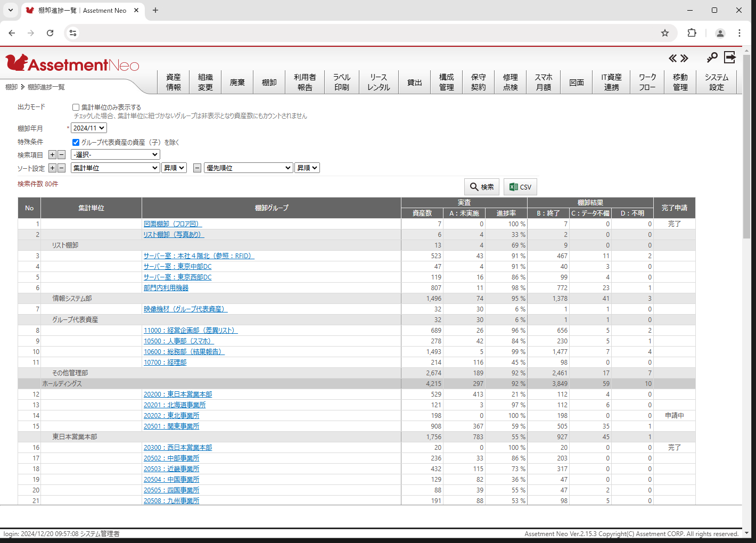Viewport: 756px width, 543px height.
Task: Open the 優先順位 sort dropdown
Action: [248, 167]
